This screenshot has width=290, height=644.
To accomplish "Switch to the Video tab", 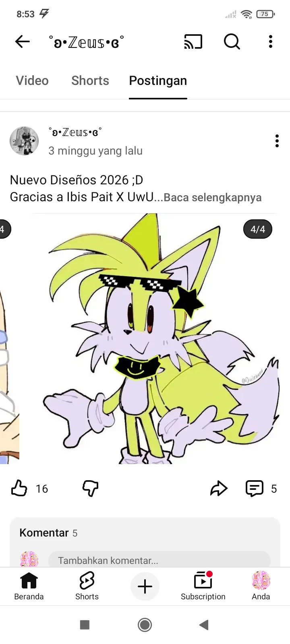I will (x=32, y=80).
